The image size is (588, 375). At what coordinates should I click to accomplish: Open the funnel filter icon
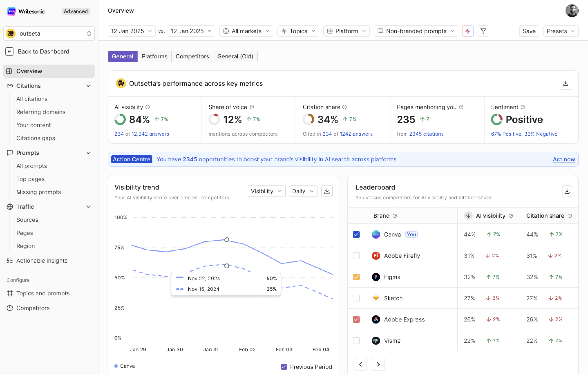483,31
